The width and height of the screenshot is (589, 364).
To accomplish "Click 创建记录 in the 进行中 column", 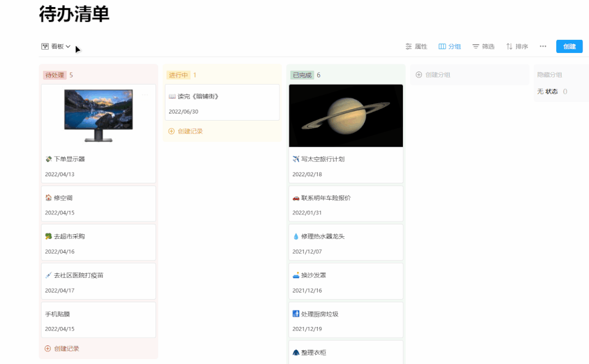I will 191,131.
